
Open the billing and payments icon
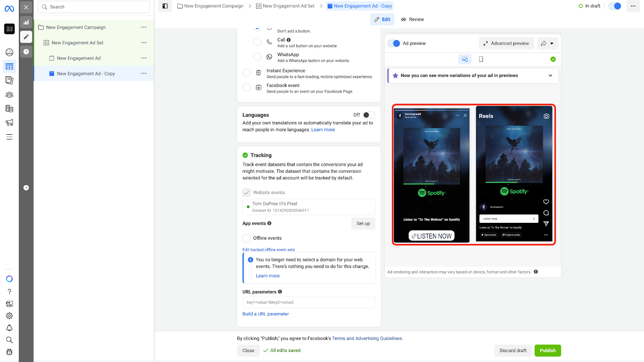(9, 109)
